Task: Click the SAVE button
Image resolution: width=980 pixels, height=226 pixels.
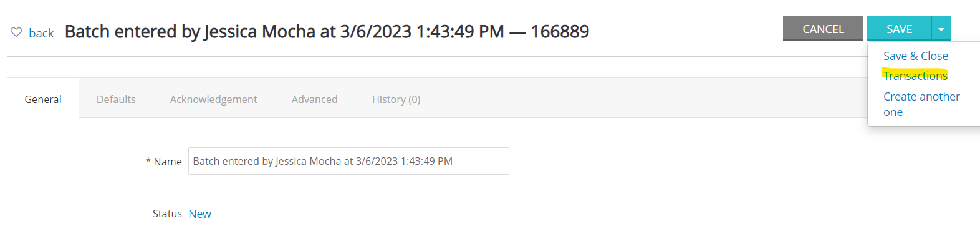Action: [899, 29]
